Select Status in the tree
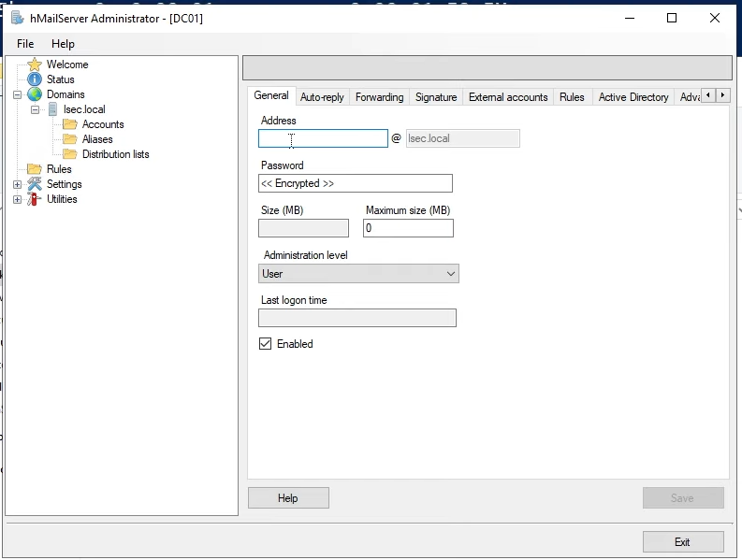The width and height of the screenshot is (742, 560). (x=60, y=79)
